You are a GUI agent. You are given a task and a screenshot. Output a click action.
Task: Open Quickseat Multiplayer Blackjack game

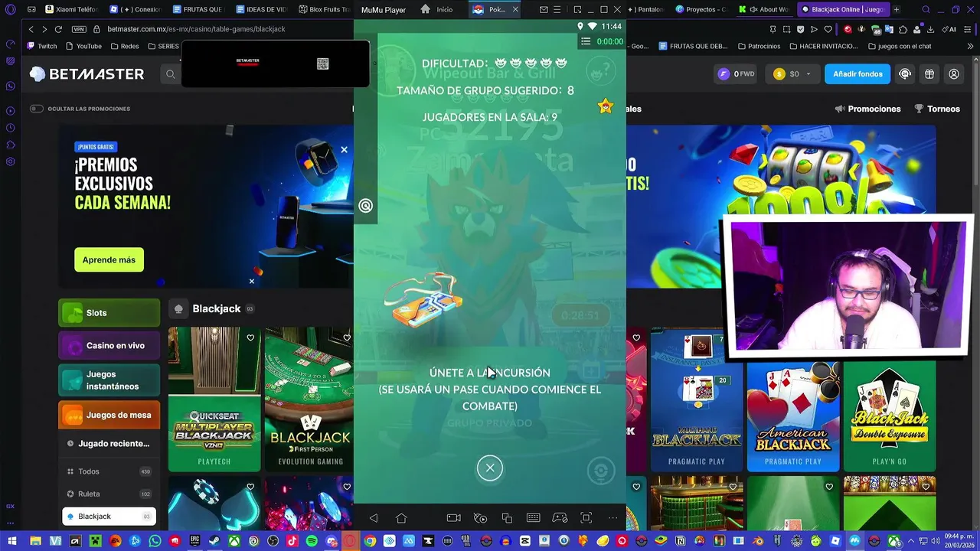(x=214, y=399)
